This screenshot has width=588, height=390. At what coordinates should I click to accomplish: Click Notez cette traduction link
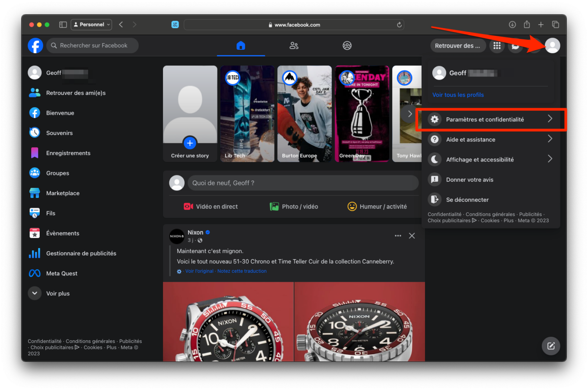(242, 271)
